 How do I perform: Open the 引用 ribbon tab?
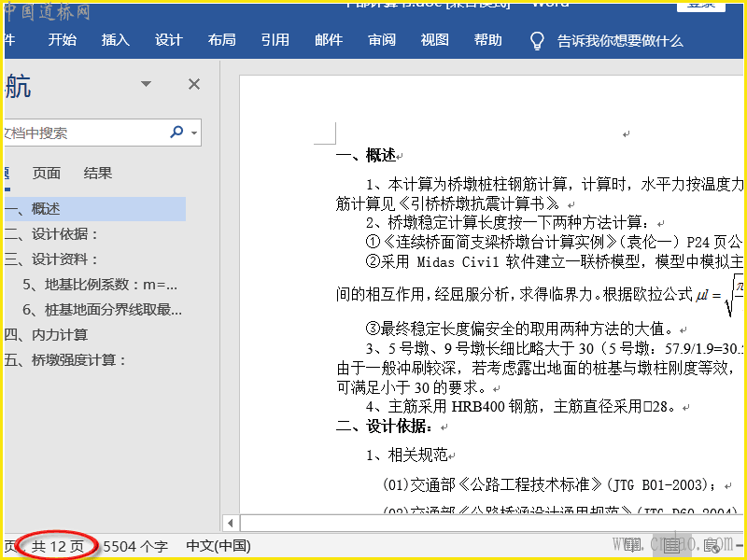coord(275,40)
